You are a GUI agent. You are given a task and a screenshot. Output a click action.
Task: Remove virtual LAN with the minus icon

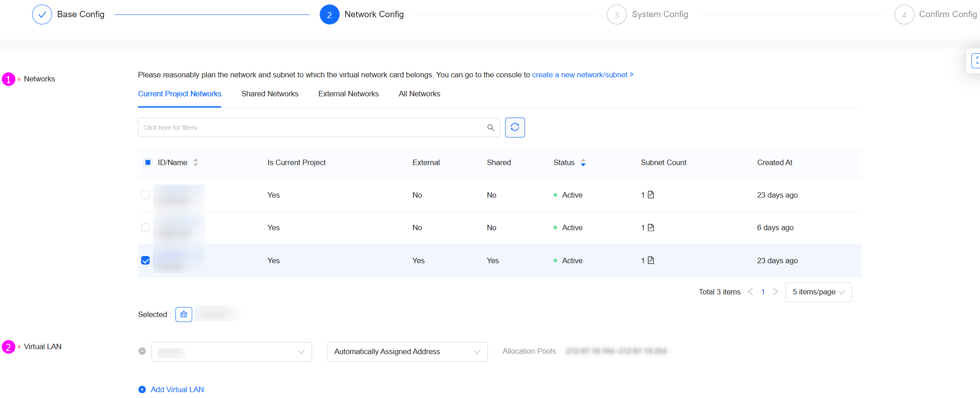point(142,351)
